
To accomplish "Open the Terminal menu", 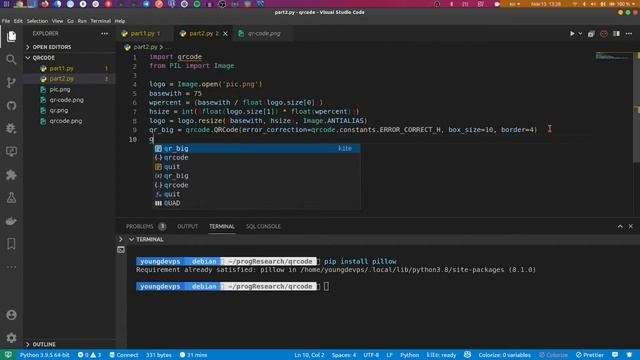I will coord(100,21).
